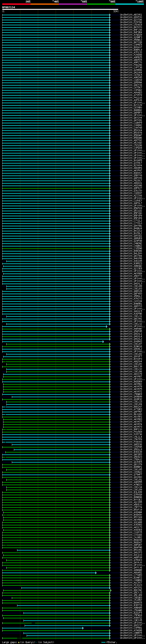
Task: Click arrowhead of the B8CCN2 alignment bar
Action: (111, 590)
